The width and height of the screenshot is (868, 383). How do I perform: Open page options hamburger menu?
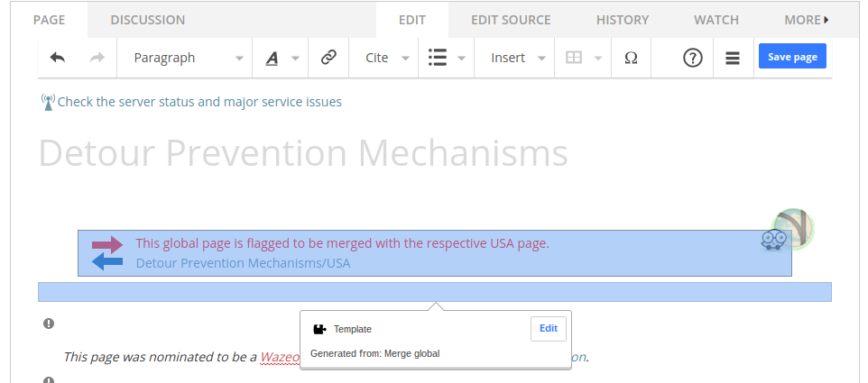733,58
